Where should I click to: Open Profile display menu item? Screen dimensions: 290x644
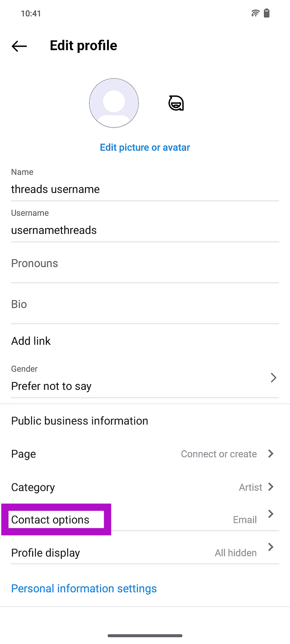46,553
